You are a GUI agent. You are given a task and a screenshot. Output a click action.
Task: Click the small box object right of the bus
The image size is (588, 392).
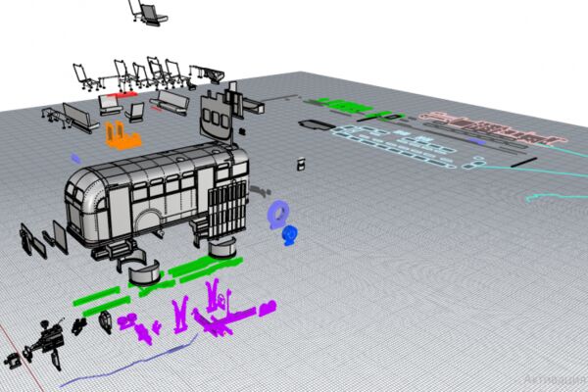click(301, 164)
